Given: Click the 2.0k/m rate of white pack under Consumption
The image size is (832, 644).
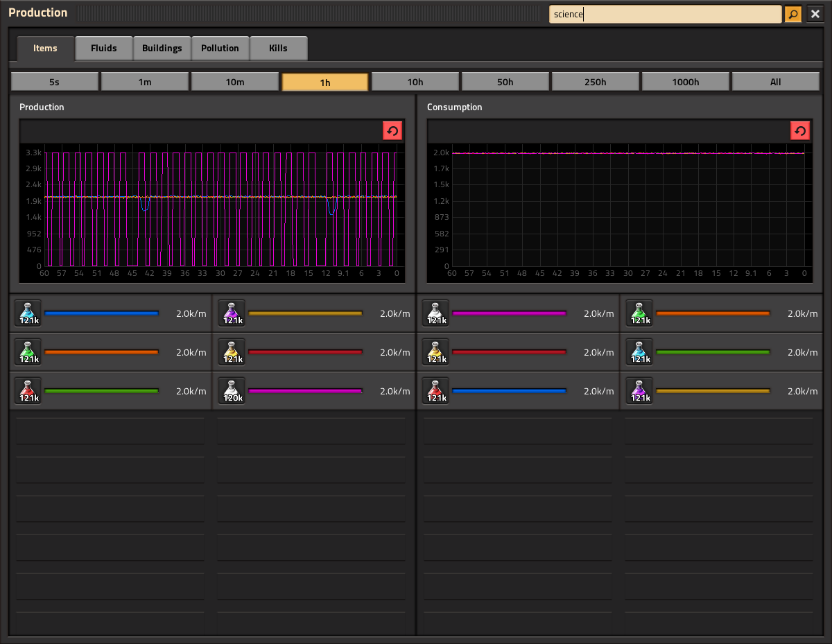Looking at the screenshot, I should pos(599,313).
